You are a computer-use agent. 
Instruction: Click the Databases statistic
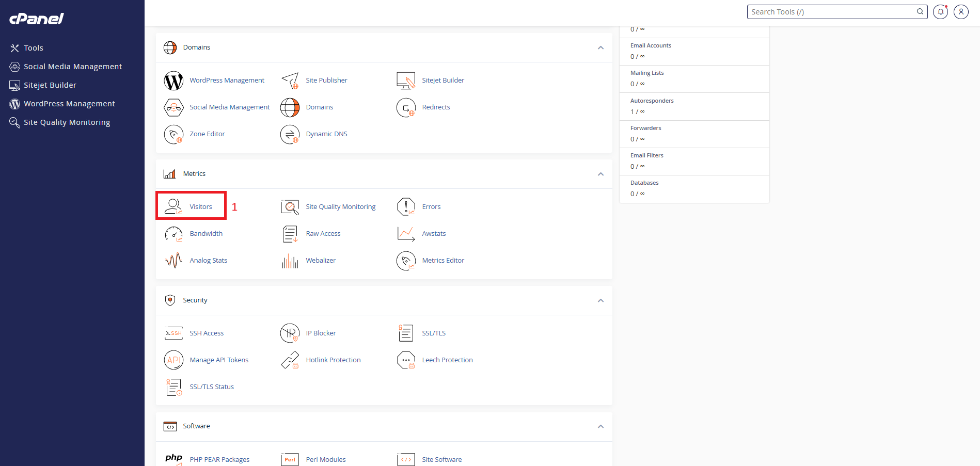[x=694, y=188]
